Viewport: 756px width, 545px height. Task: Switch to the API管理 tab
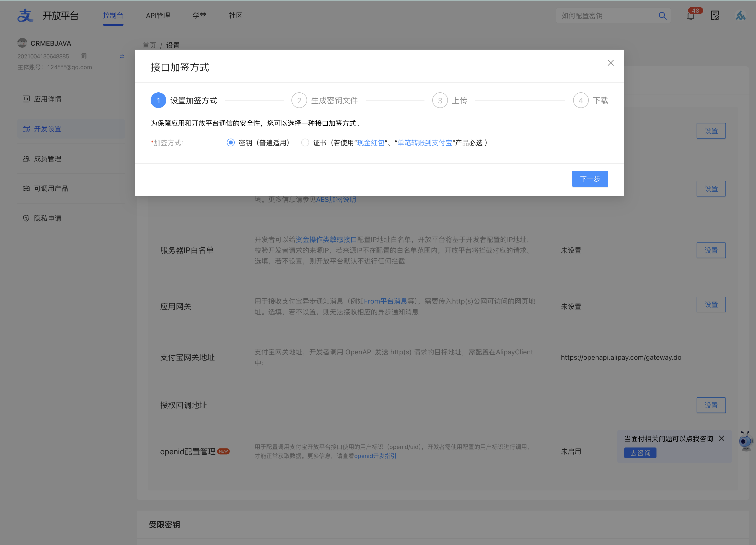[x=158, y=16]
